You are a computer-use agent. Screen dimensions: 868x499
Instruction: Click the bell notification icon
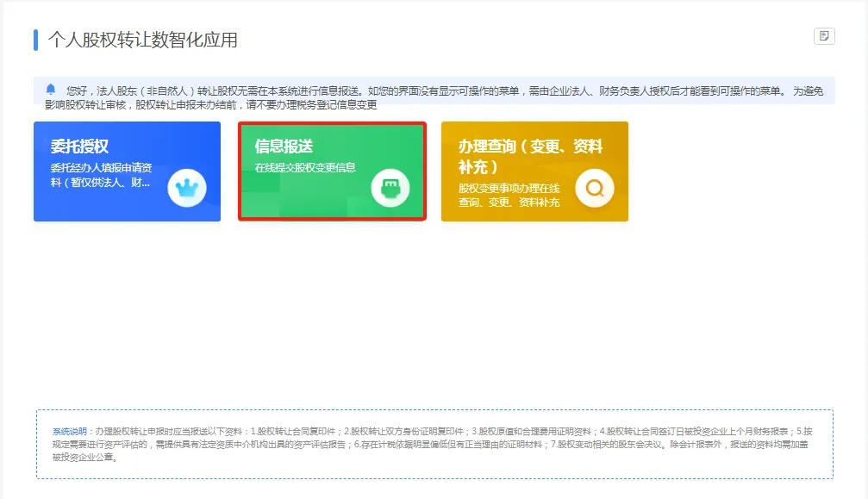tap(51, 89)
